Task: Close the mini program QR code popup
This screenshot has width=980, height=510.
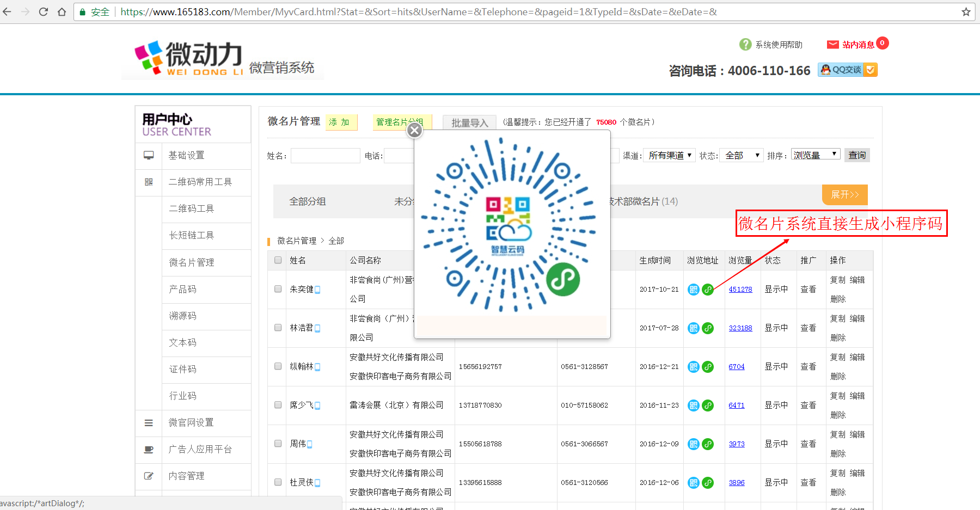Action: pos(415,130)
